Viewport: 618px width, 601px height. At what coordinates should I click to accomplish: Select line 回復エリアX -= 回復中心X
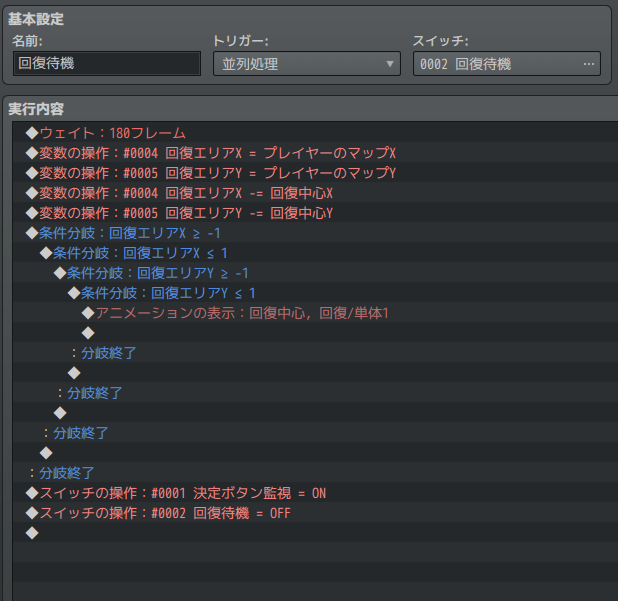click(315, 193)
